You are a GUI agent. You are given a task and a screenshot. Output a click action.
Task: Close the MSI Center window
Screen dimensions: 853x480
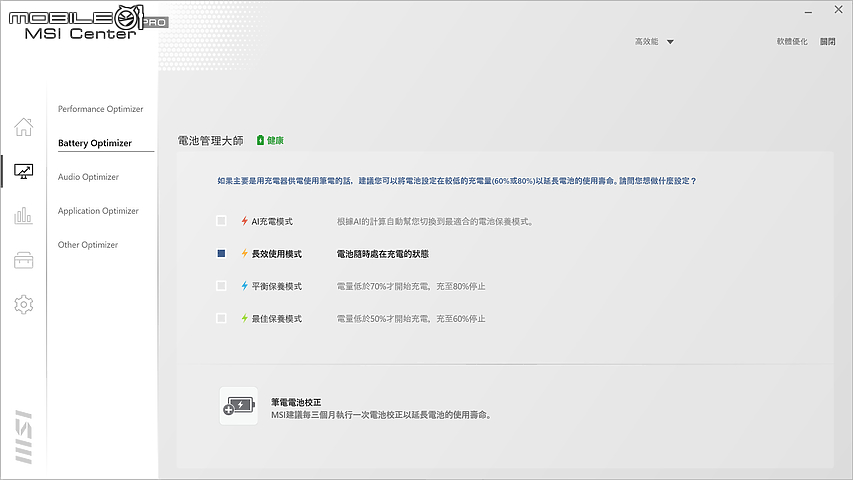coord(838,10)
